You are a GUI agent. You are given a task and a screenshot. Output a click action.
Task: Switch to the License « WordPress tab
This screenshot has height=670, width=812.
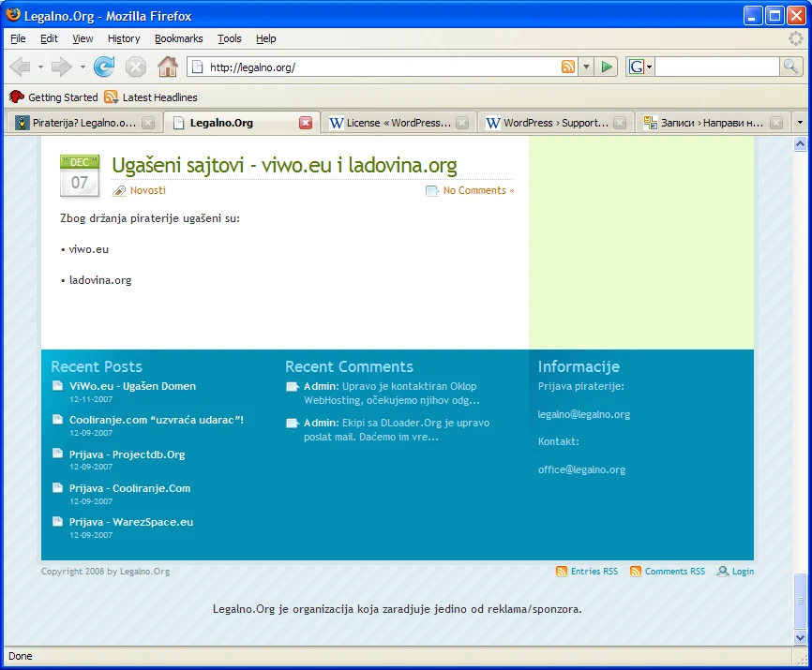(398, 123)
